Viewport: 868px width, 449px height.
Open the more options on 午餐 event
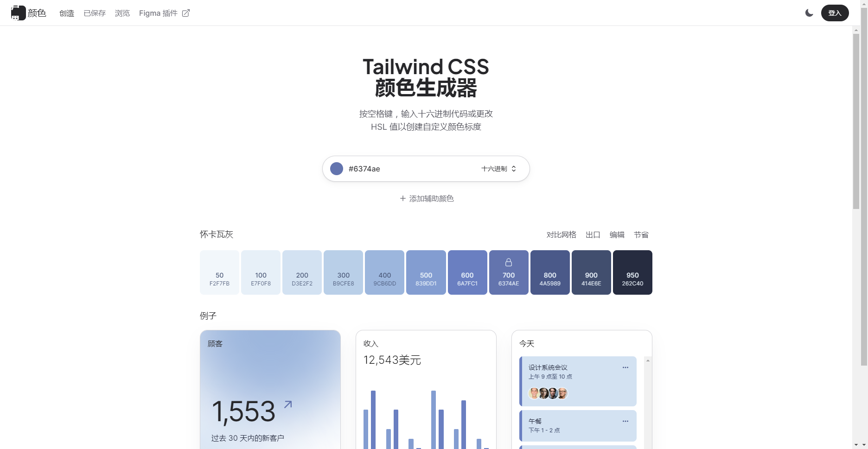(x=625, y=421)
